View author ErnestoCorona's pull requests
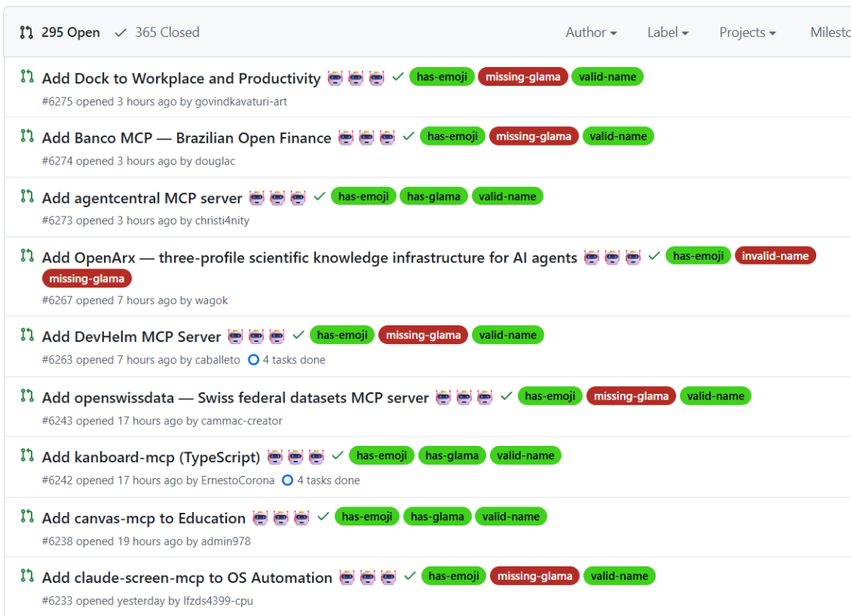Screen dimensions: 851x616 [x=238, y=481]
